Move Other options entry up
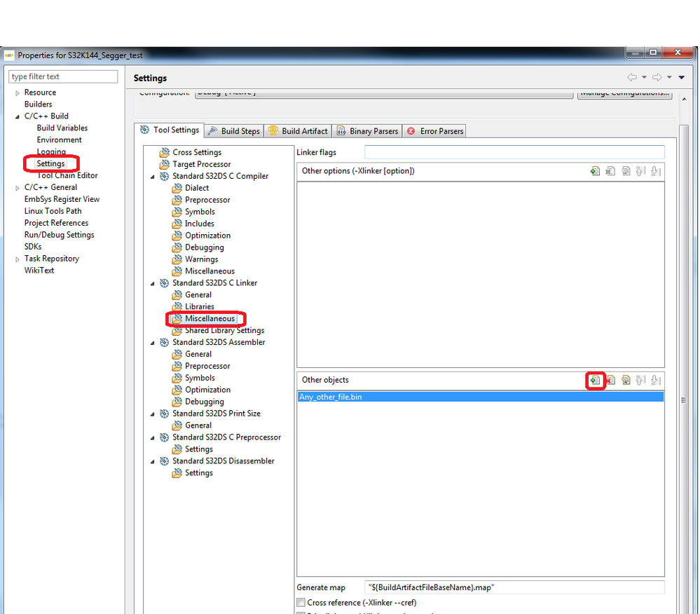This screenshot has width=700, height=614. pyautogui.click(x=640, y=171)
